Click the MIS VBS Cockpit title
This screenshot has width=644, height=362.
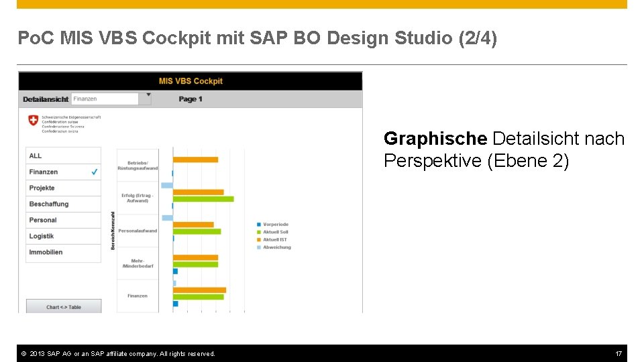point(191,81)
